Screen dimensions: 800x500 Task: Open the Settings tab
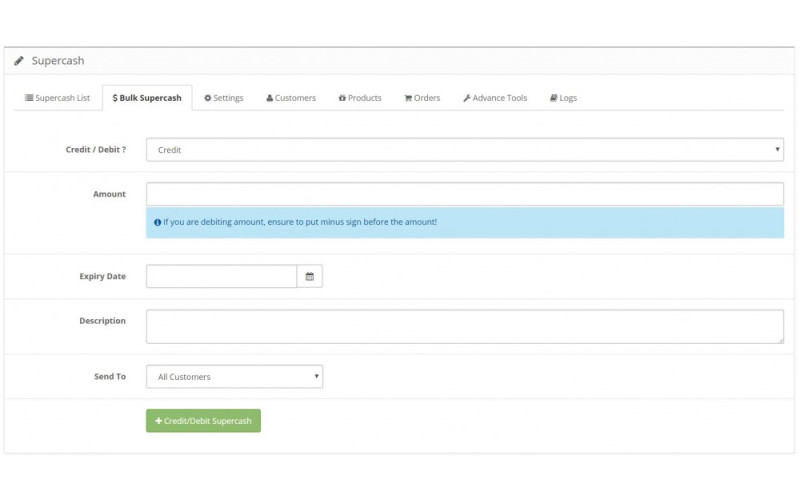(223, 98)
